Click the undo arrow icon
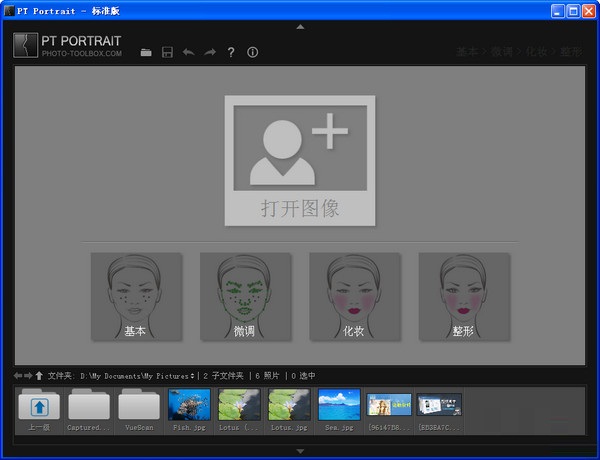 [188, 52]
